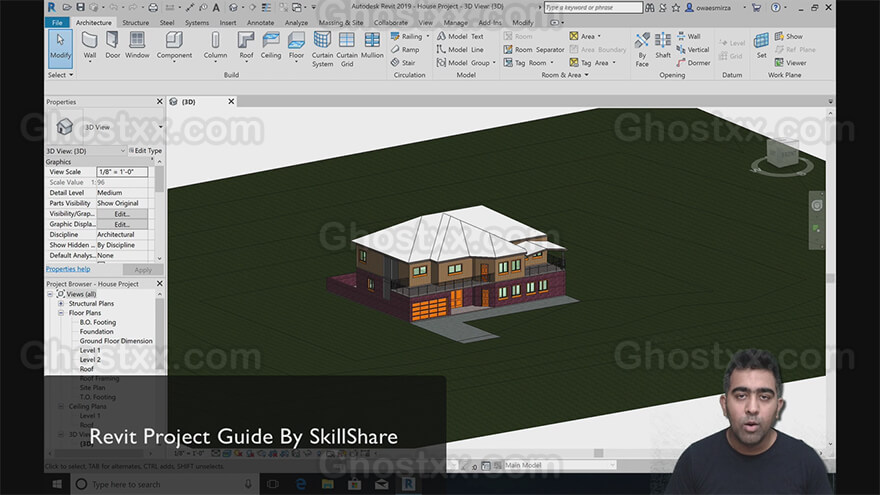This screenshot has width=880, height=495.
Task: Choose the By Face opening tool
Action: tap(642, 49)
